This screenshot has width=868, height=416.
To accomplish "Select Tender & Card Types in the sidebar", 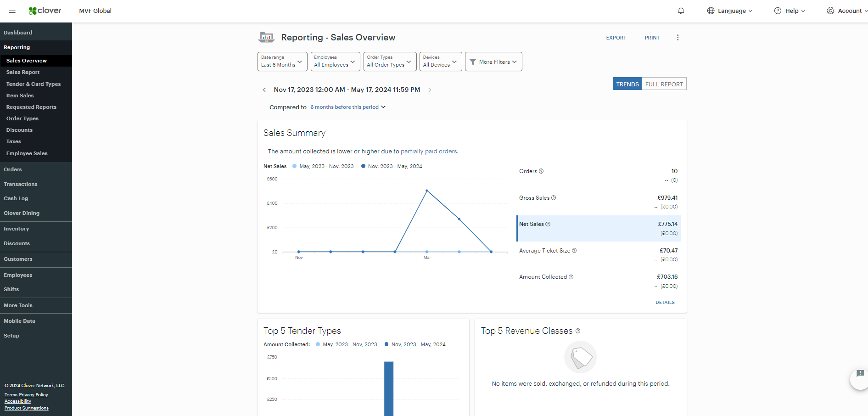I will click(x=34, y=84).
